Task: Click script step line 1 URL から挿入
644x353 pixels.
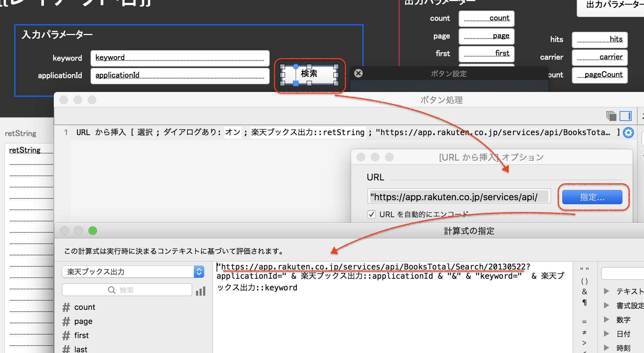Action: 345,133
